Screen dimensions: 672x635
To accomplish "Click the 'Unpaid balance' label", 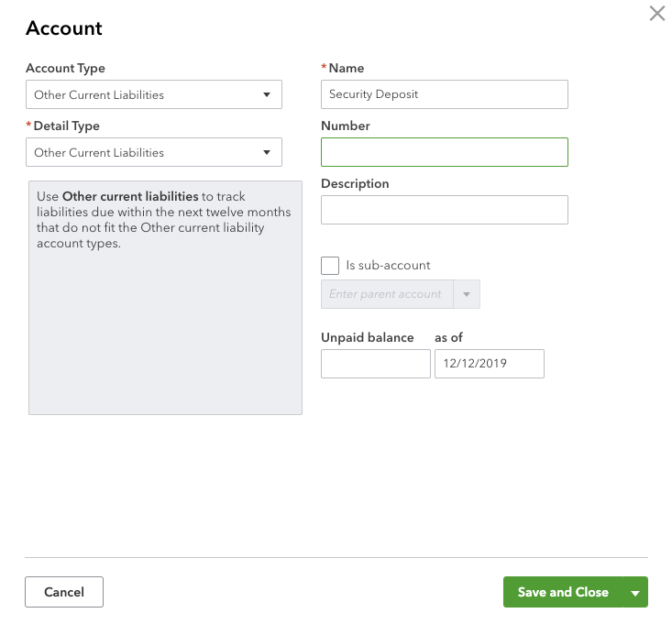I will 367,338.
